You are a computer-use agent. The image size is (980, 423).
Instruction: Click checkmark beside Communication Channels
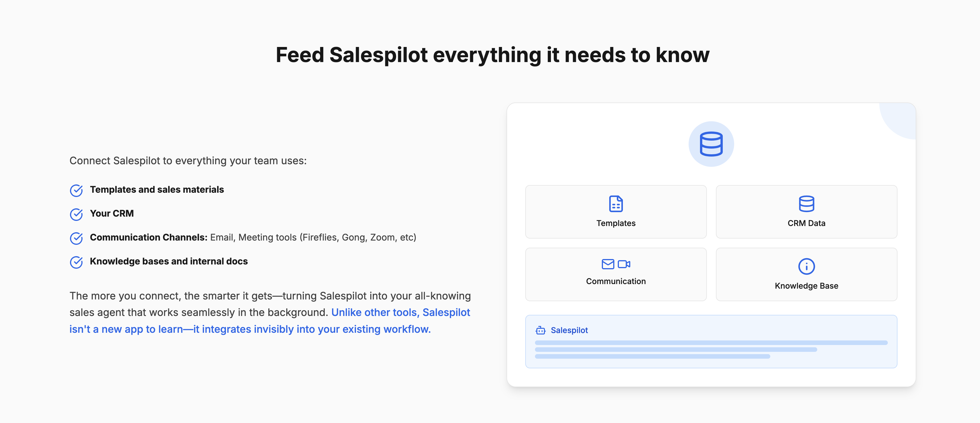pos(77,238)
